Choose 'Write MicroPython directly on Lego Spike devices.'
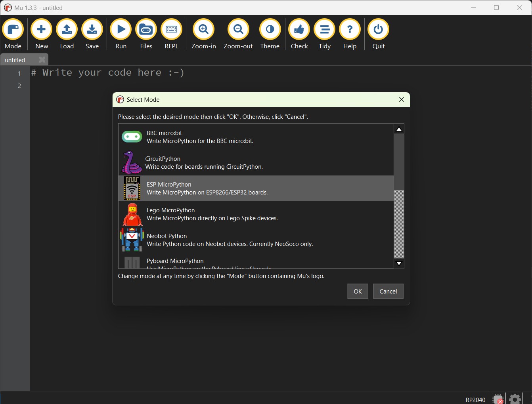This screenshot has width=532, height=404. coord(212,218)
